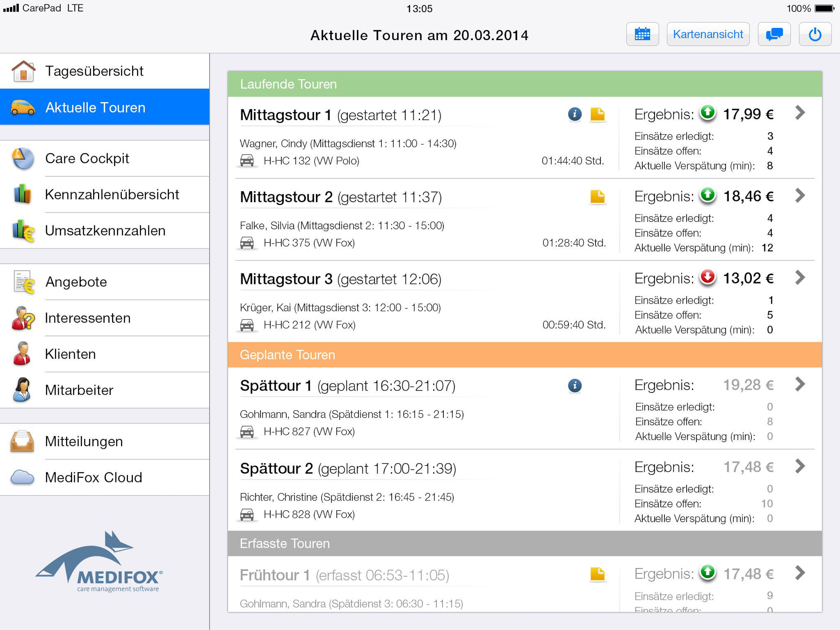Open the chat messages icon in header
The height and width of the screenshot is (630, 840).
(x=774, y=34)
